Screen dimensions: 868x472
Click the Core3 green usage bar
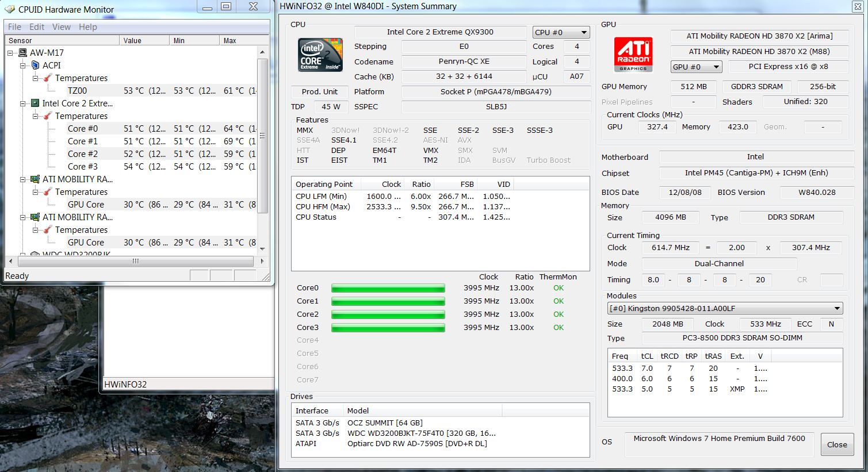point(388,328)
